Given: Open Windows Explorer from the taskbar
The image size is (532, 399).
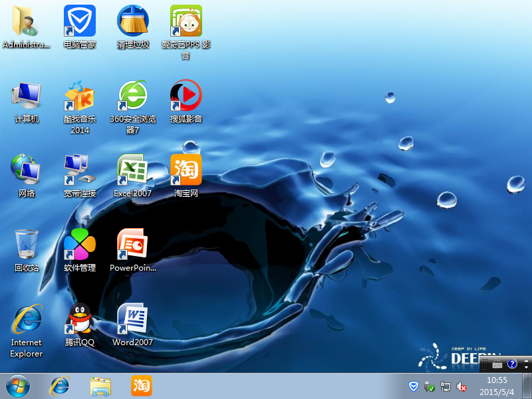Looking at the screenshot, I should pos(100,386).
